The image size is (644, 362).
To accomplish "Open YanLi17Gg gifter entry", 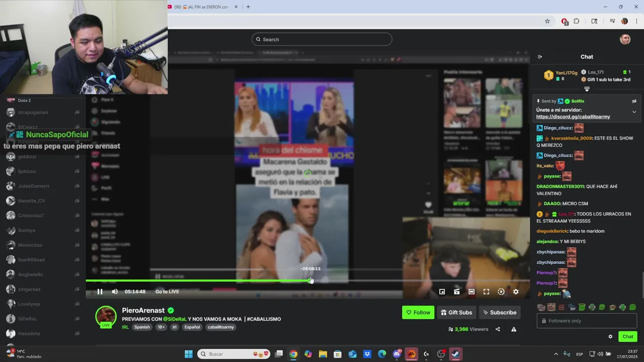I will click(561, 75).
